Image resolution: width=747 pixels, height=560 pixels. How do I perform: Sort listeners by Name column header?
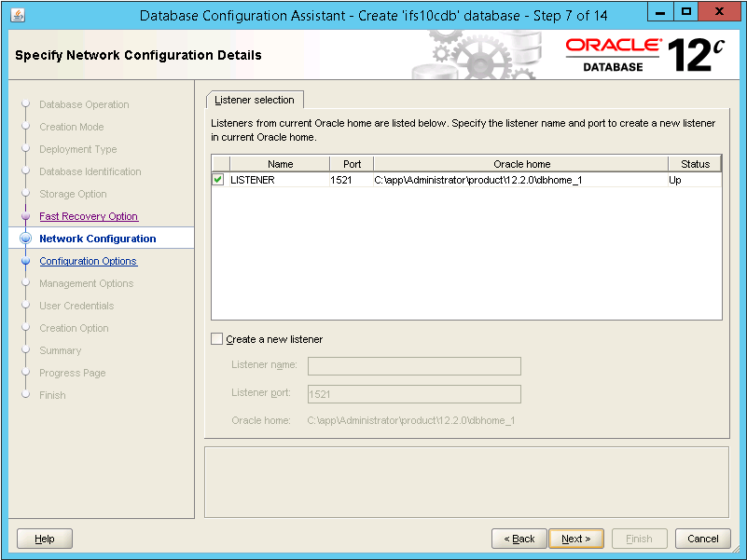click(280, 164)
